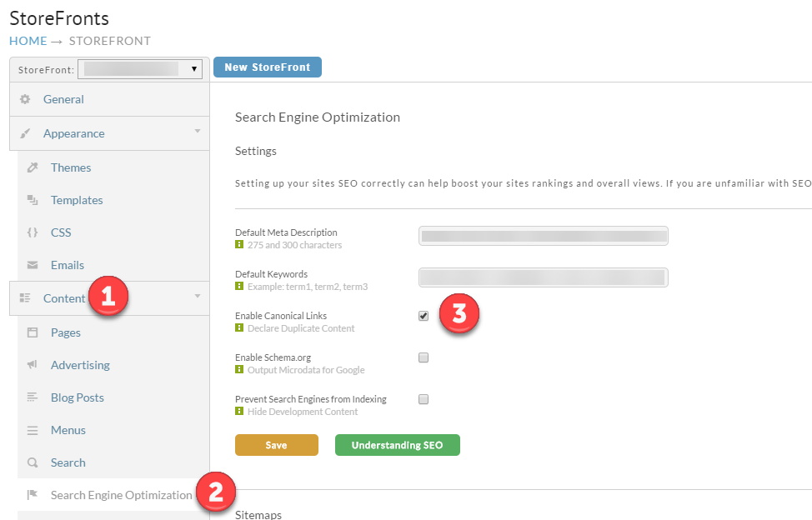812x520 pixels.
Task: Focus the Default Meta Description field
Action: click(x=544, y=236)
